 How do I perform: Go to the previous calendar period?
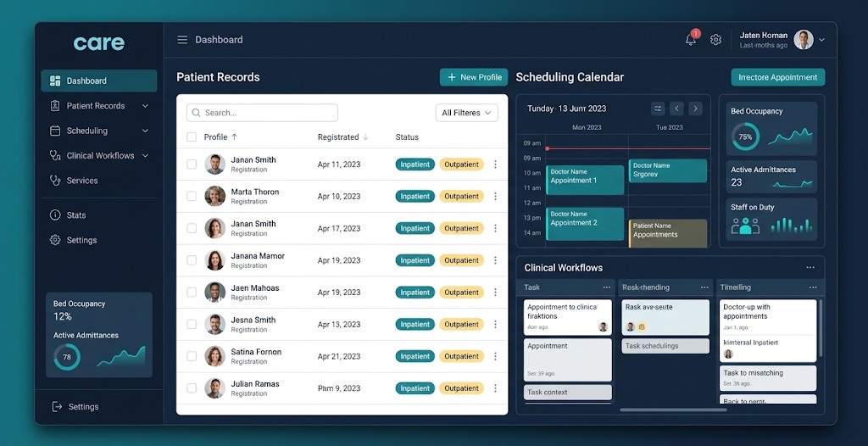(676, 109)
